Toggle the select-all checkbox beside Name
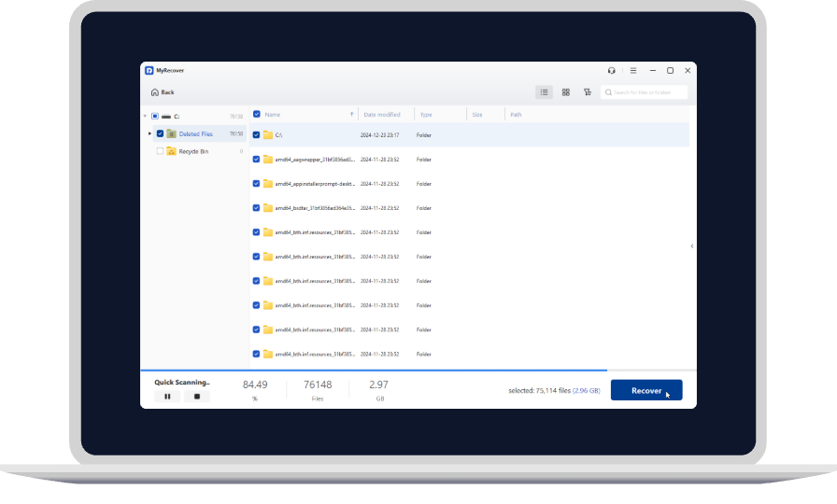 (257, 114)
